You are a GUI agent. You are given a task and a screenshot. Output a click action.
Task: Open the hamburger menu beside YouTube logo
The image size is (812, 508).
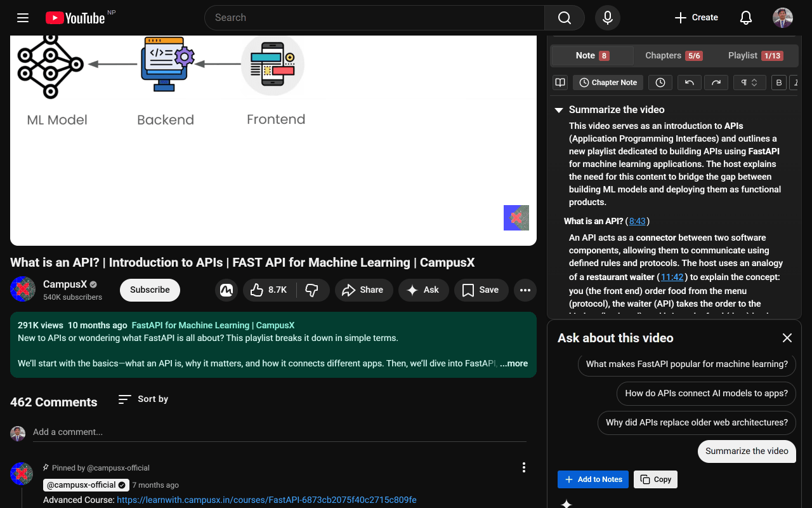click(23, 17)
